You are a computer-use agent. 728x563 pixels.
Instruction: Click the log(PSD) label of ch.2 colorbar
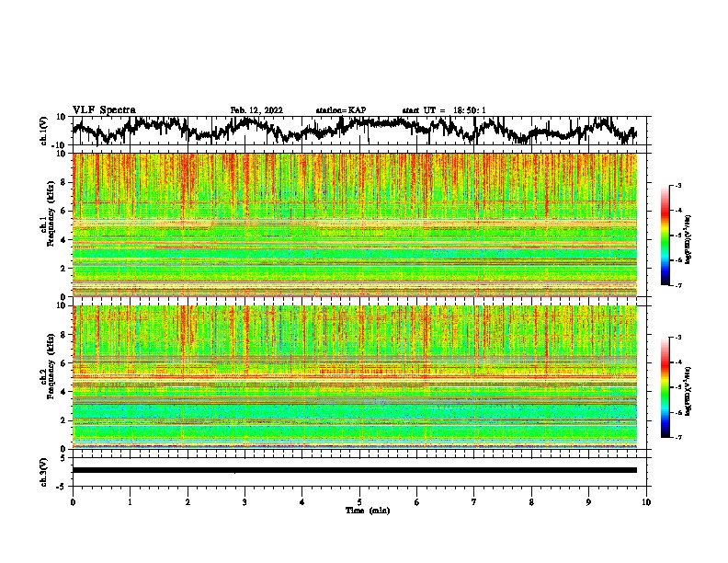click(688, 391)
